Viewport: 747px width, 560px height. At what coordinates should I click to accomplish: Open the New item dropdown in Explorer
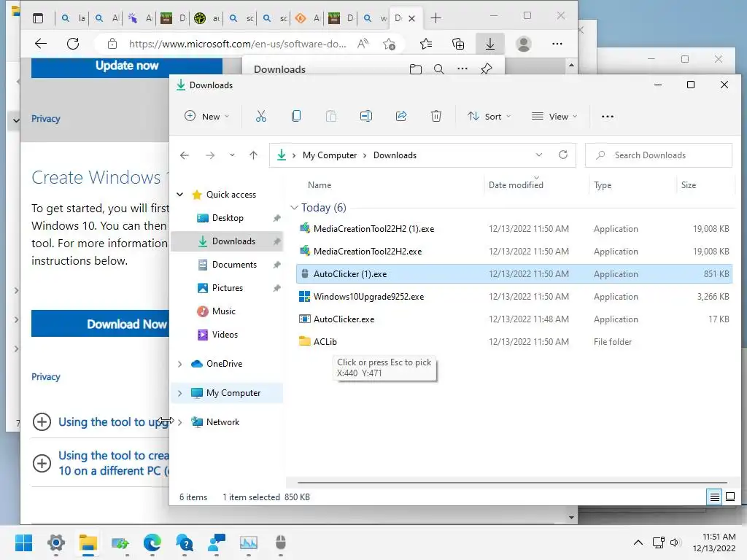click(x=206, y=116)
